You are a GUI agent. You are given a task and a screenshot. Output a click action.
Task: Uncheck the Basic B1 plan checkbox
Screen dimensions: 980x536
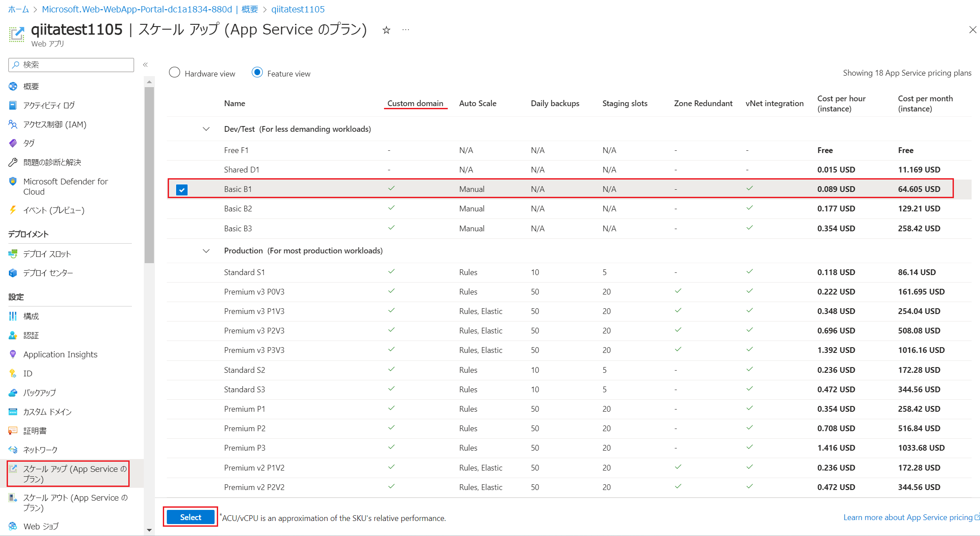coord(182,189)
